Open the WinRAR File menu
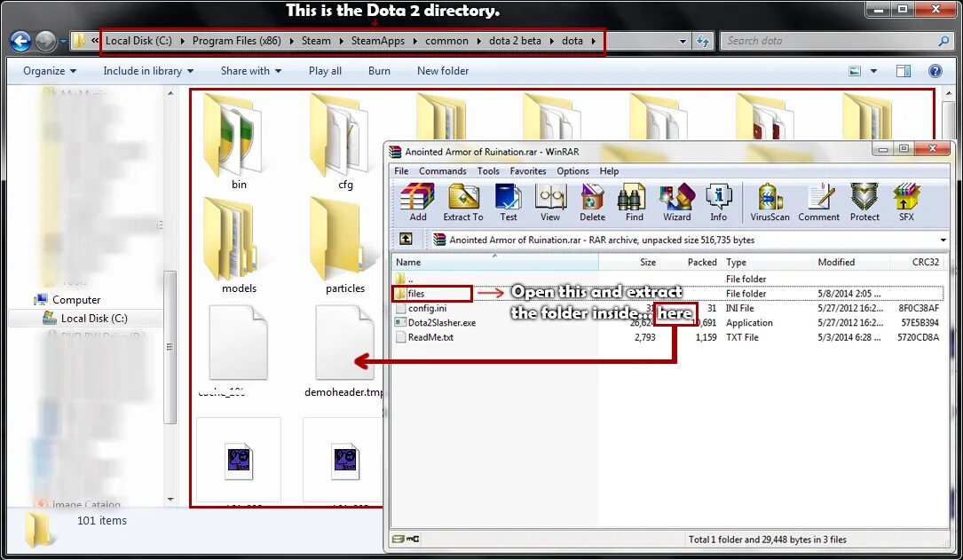Screen dimensions: 963x560 [x=401, y=171]
